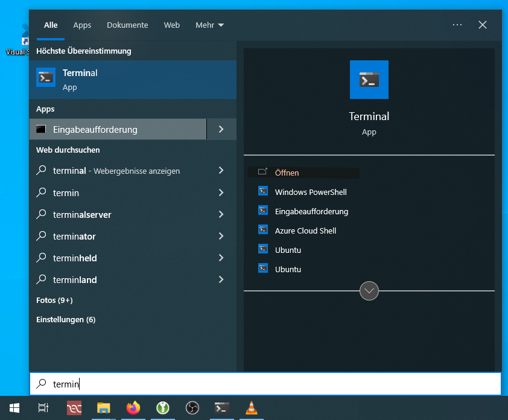Switch to the Apps tab
This screenshot has width=508, height=420.
point(82,25)
